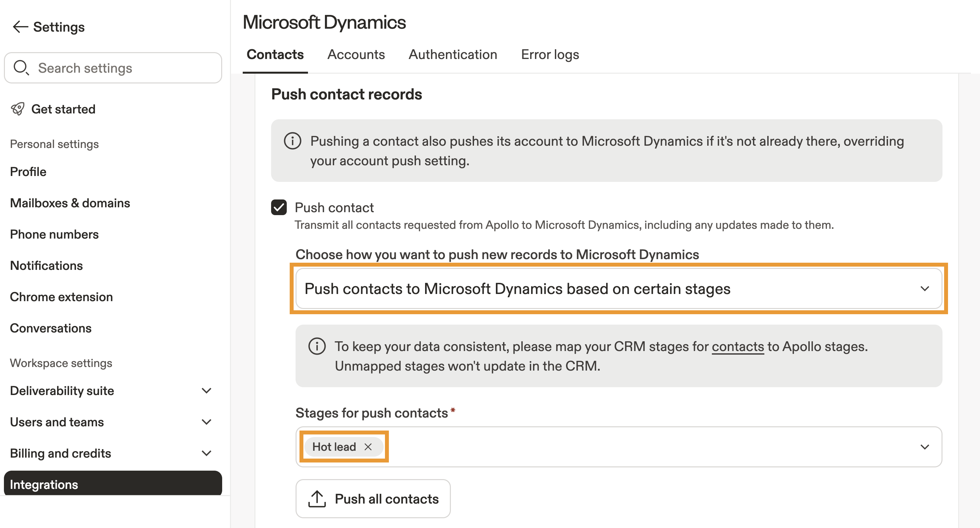Screen dimensions: 980x528
Task: Expand Billing and credits section
Action: click(x=206, y=453)
